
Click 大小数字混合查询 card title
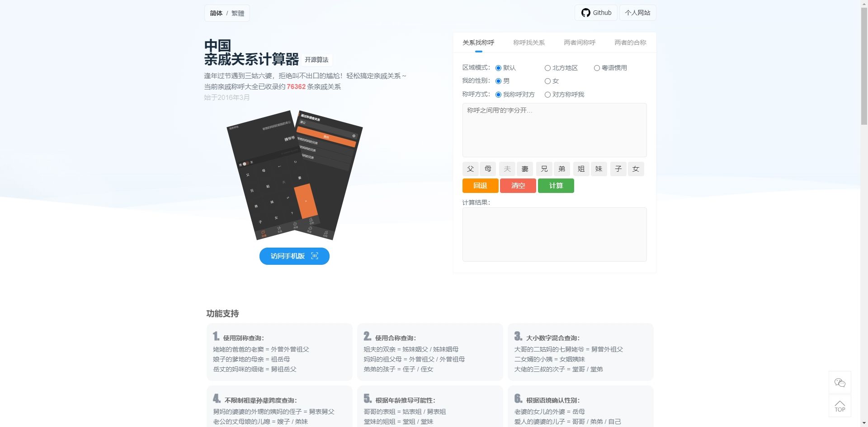coord(552,338)
